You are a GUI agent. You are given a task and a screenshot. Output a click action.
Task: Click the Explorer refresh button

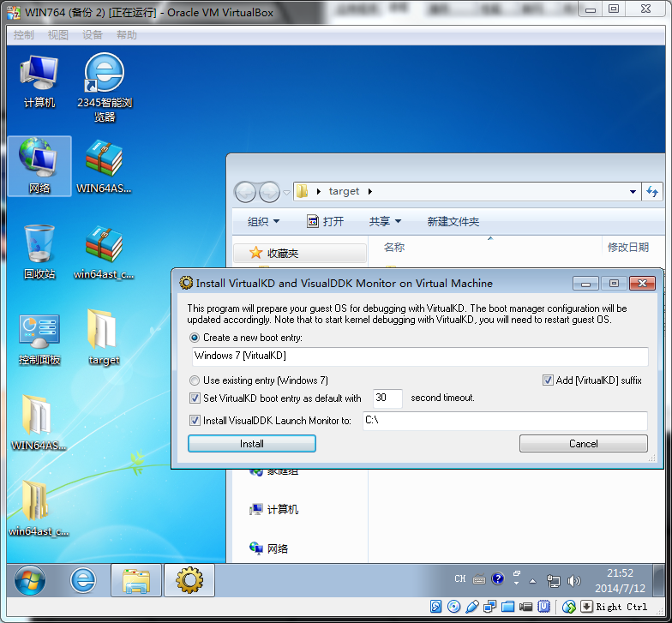tap(652, 192)
